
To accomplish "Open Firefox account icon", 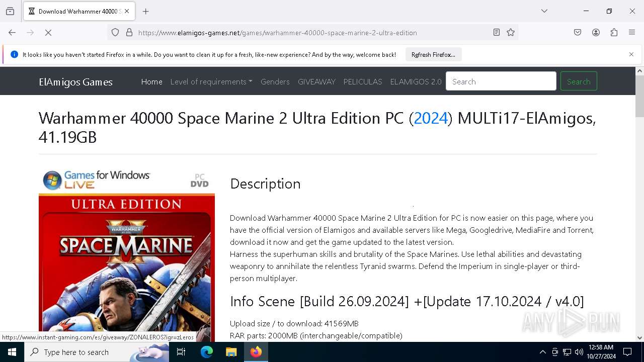I will click(596, 33).
